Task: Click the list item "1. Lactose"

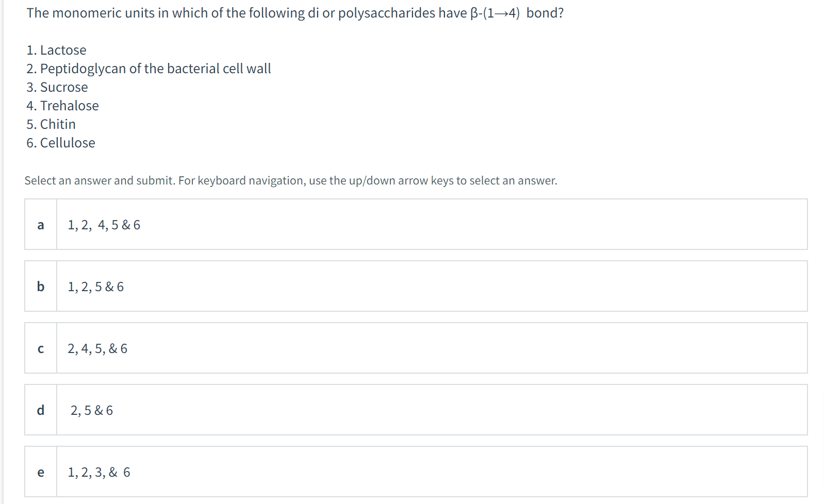Action: [x=56, y=50]
